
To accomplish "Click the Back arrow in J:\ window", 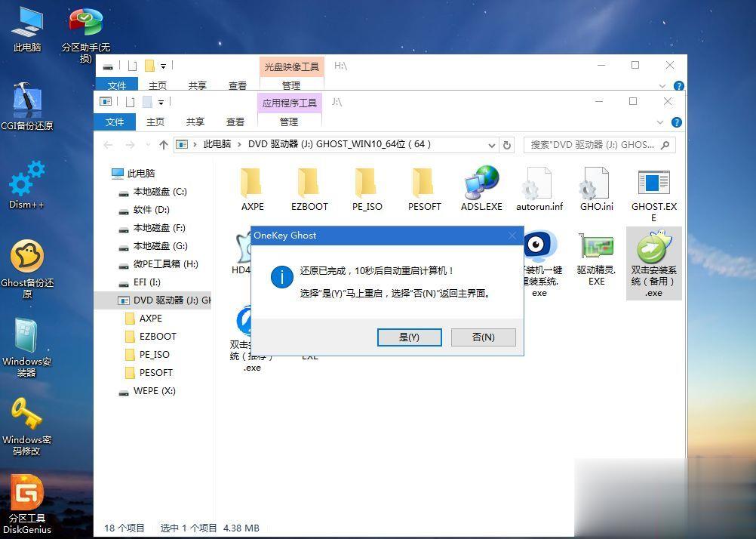I will (108, 145).
